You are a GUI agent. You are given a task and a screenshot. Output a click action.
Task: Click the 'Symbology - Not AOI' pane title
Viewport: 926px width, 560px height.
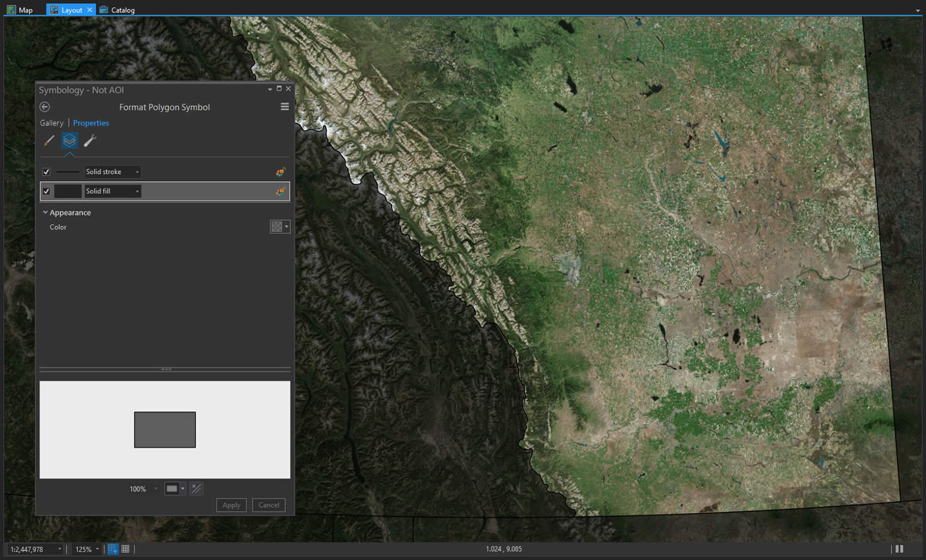pos(81,90)
